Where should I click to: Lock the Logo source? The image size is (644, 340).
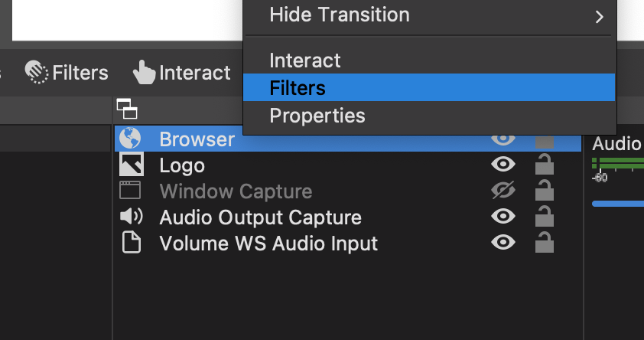545,164
